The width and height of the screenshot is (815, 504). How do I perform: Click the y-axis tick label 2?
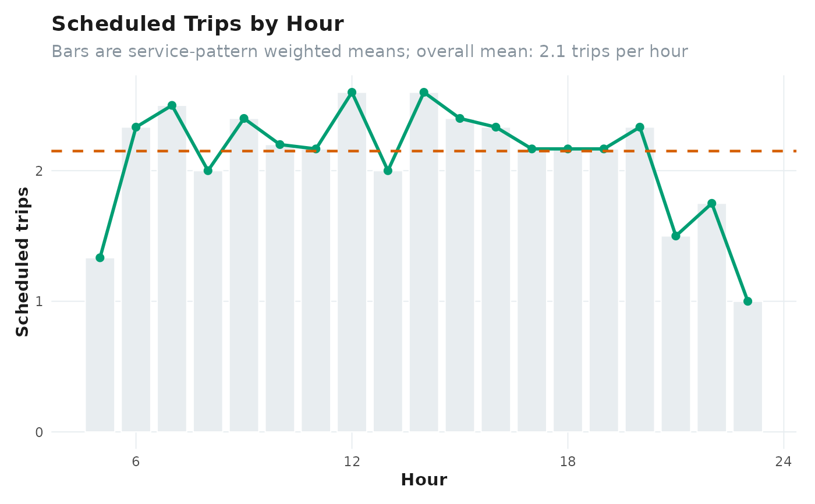(x=40, y=171)
